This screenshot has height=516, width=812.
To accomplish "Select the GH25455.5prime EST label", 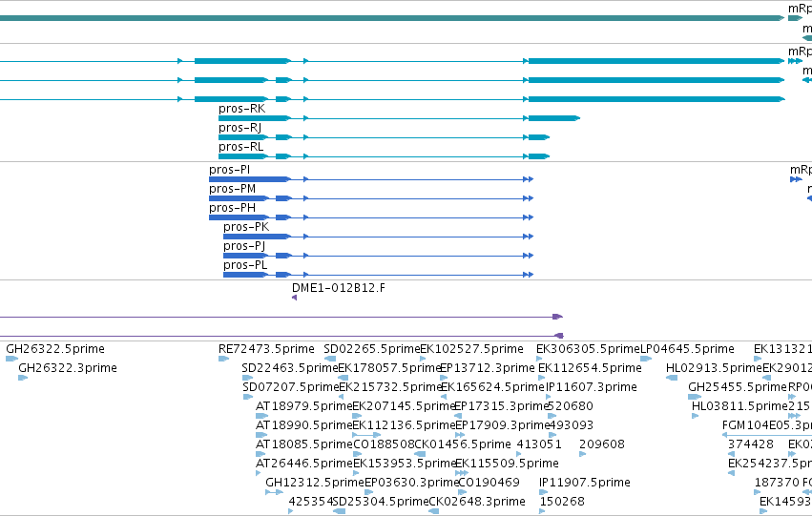I will pos(738,387).
